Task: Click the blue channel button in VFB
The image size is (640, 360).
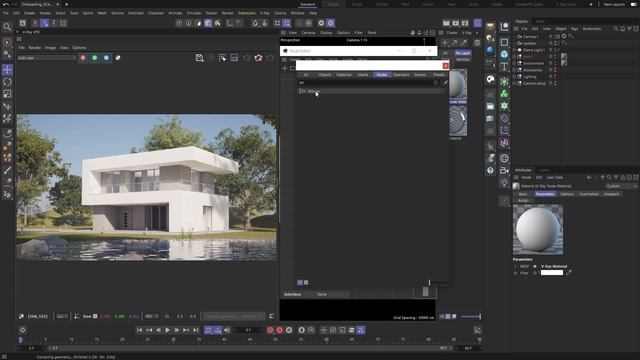Action: [x=107, y=58]
